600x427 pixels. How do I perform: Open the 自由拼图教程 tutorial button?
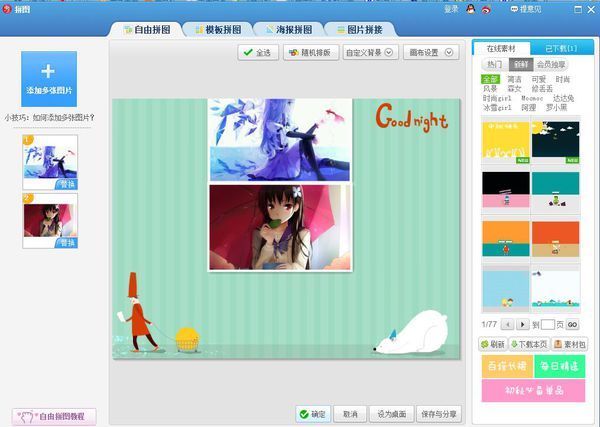pyautogui.click(x=54, y=416)
